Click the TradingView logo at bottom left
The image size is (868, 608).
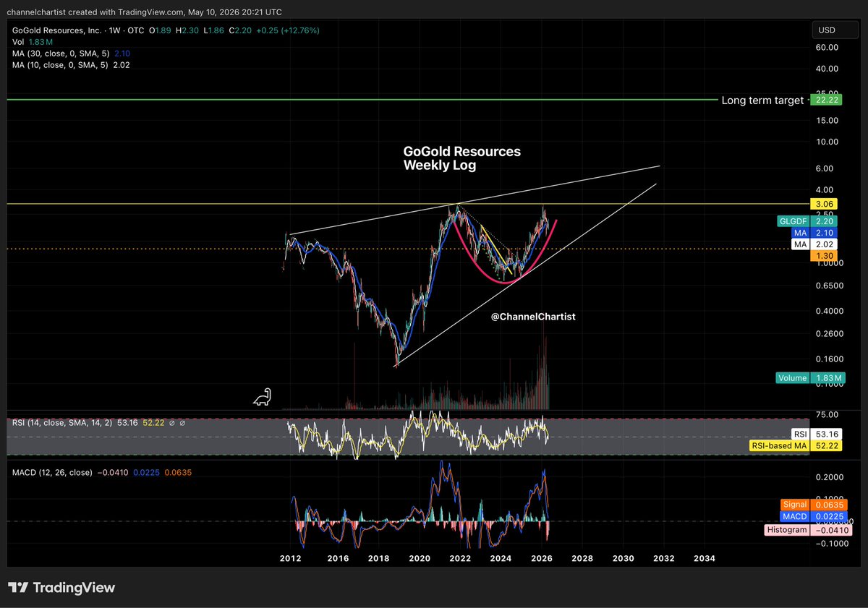(61, 588)
